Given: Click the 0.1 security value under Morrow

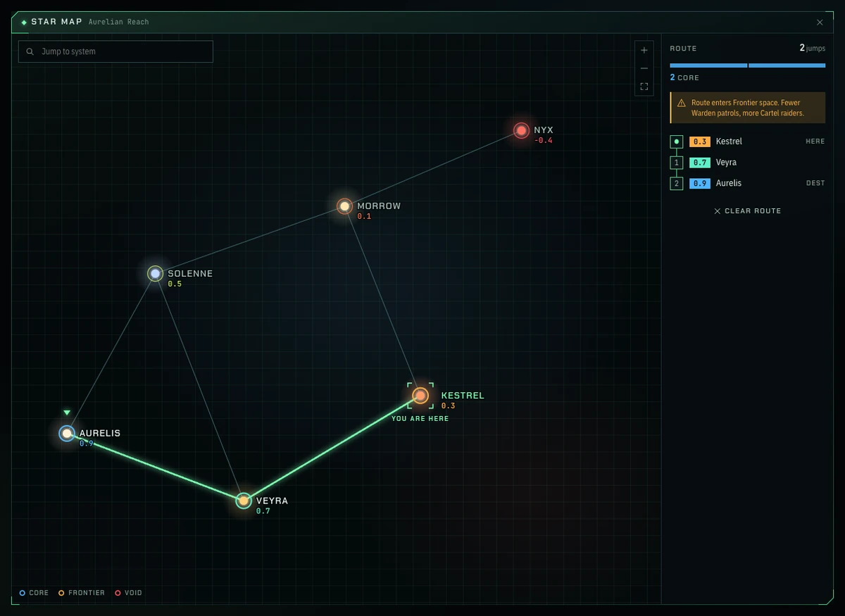Looking at the screenshot, I should tap(364, 217).
